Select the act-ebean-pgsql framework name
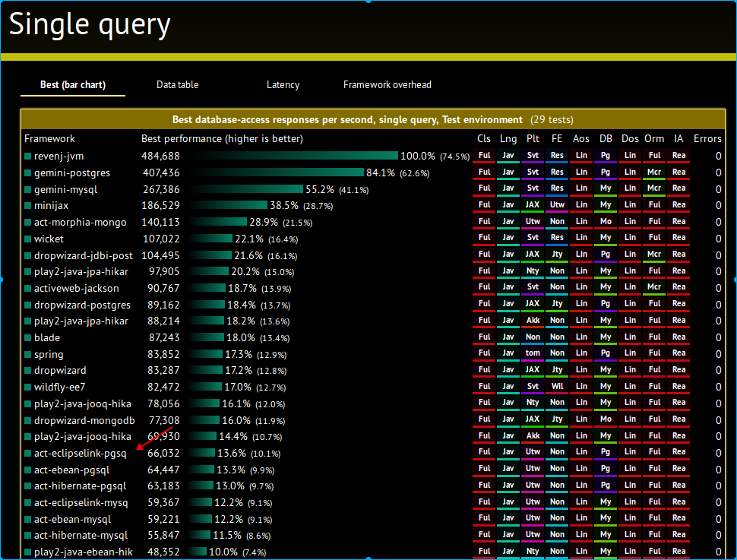 click(72, 470)
